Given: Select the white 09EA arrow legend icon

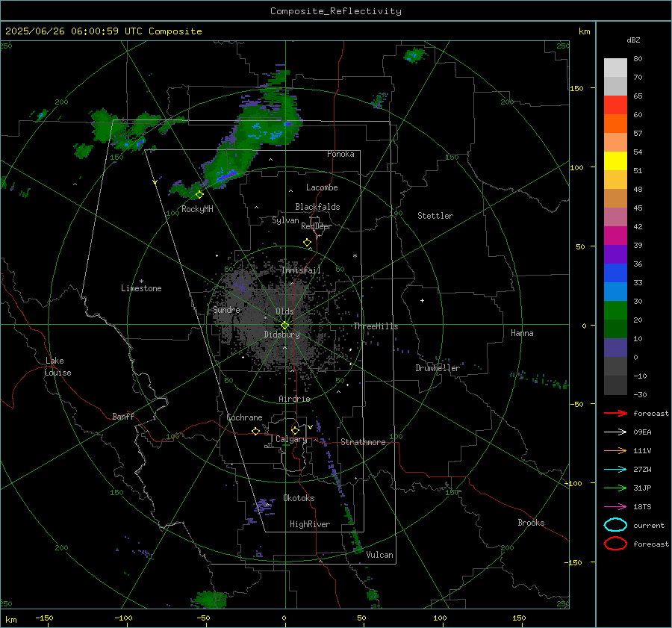Looking at the screenshot, I should 615,432.
